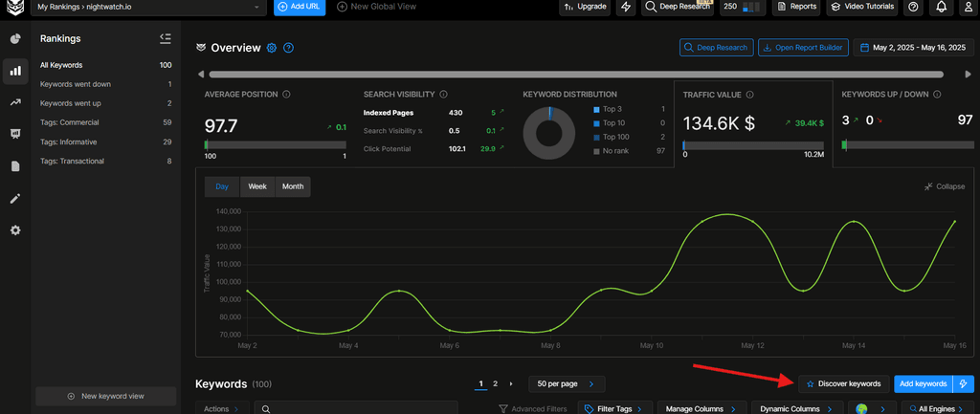980x414 pixels.
Task: Go to next keywords page arrow
Action: [511, 383]
